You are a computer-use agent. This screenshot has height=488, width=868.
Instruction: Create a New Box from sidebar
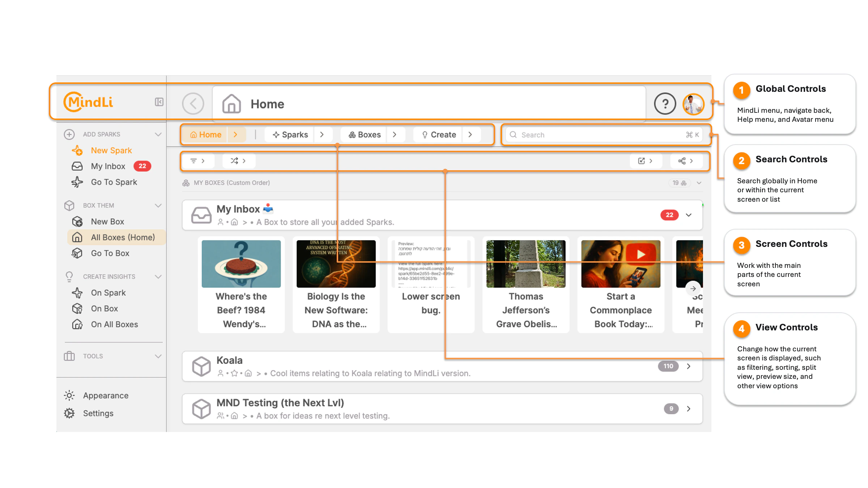pos(107,222)
